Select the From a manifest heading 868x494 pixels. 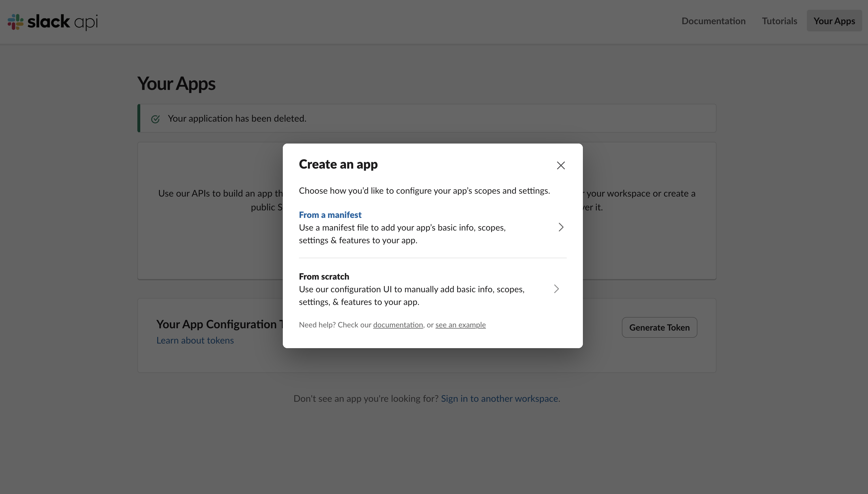tap(330, 215)
